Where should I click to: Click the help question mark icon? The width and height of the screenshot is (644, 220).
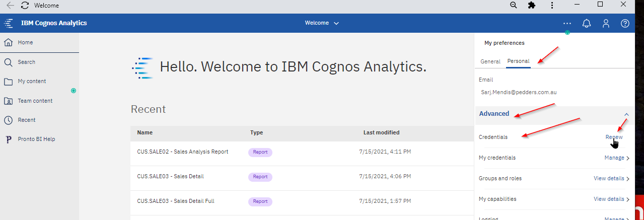pyautogui.click(x=625, y=23)
